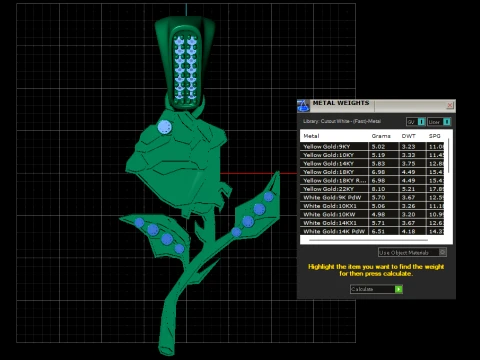Click the 3.23 DWT value for 9KY

pyautogui.click(x=408, y=147)
